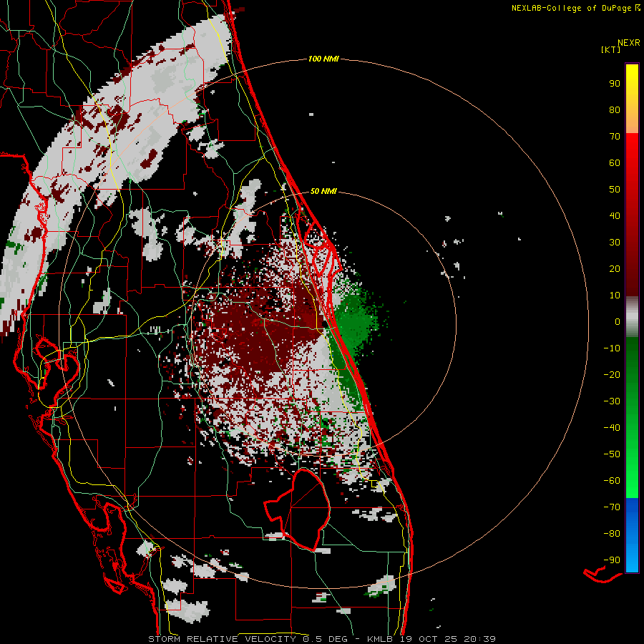Click the positive 10 scale value
The width and height of the screenshot is (644, 644).
click(x=615, y=296)
